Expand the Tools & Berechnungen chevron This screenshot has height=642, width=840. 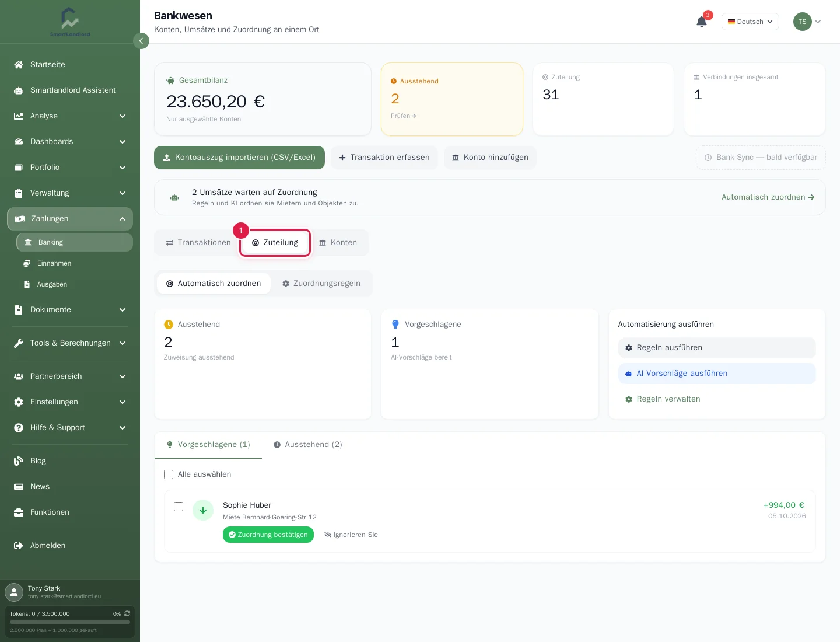pos(123,343)
